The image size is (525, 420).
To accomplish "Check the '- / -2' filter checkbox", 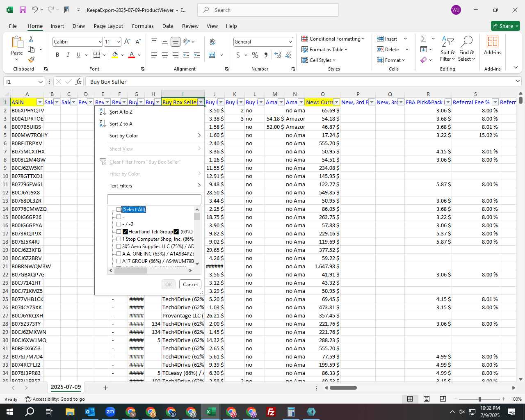I will [119, 224].
